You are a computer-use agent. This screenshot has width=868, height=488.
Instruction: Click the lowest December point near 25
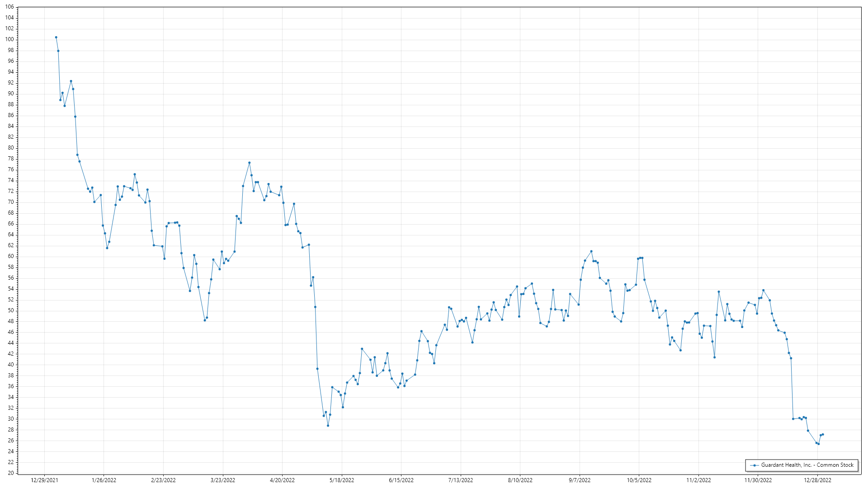click(818, 444)
